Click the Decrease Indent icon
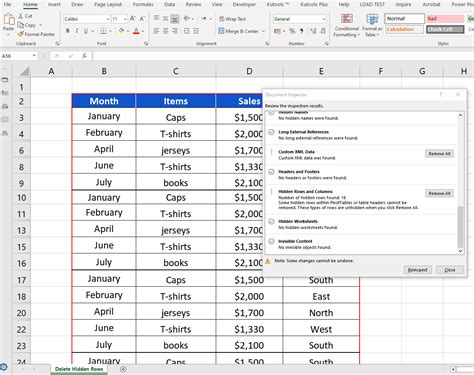The image size is (474, 375). (186, 31)
